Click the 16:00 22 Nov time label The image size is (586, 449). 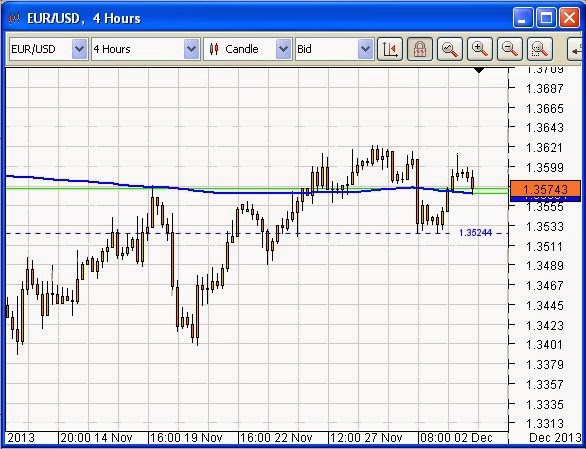pos(276,437)
